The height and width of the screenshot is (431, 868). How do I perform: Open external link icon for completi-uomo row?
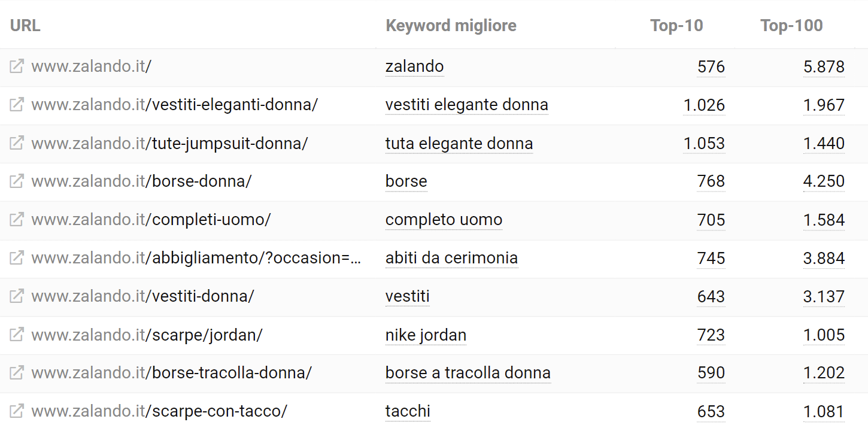(x=17, y=220)
